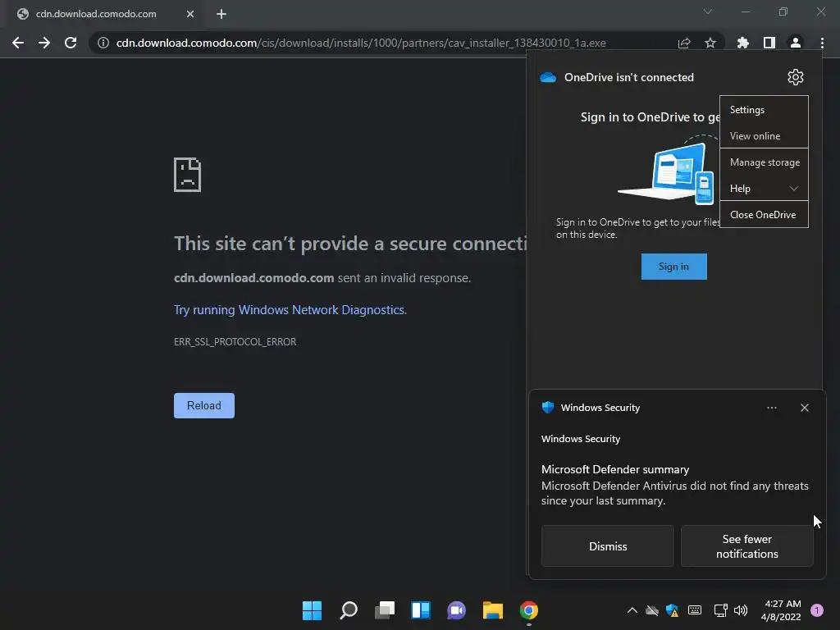
Task: Open notification center badge showing 1
Action: click(x=817, y=610)
